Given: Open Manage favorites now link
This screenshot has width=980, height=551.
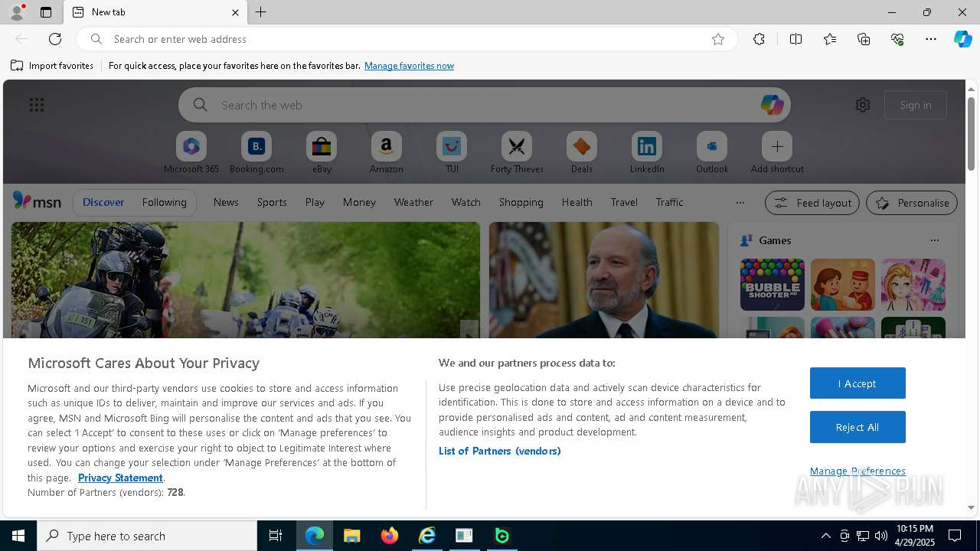Looking at the screenshot, I should click(x=409, y=66).
